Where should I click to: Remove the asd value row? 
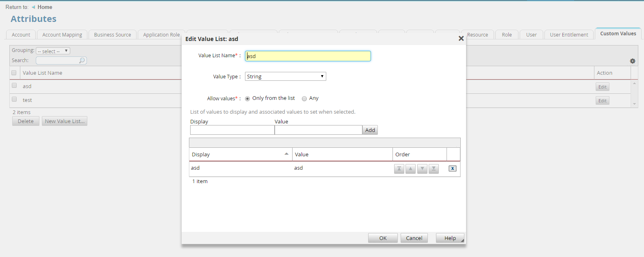pyautogui.click(x=452, y=168)
